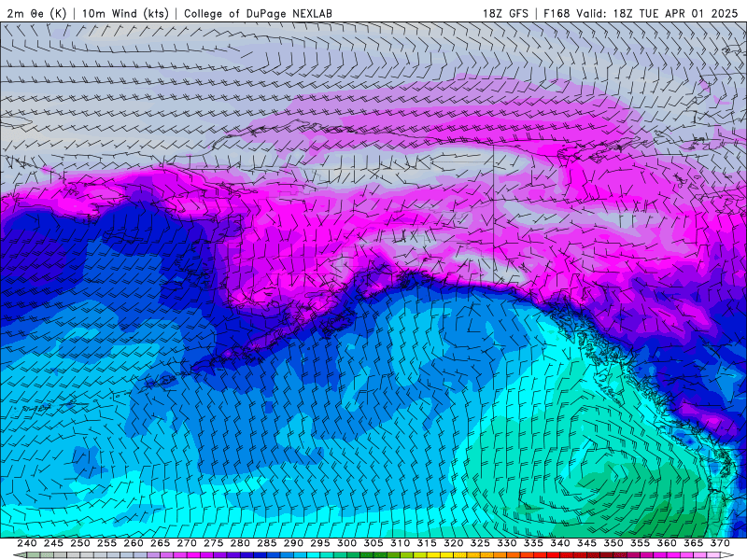Click the 325 value on the color scale
Screen dimensions: 747x560
480,543
